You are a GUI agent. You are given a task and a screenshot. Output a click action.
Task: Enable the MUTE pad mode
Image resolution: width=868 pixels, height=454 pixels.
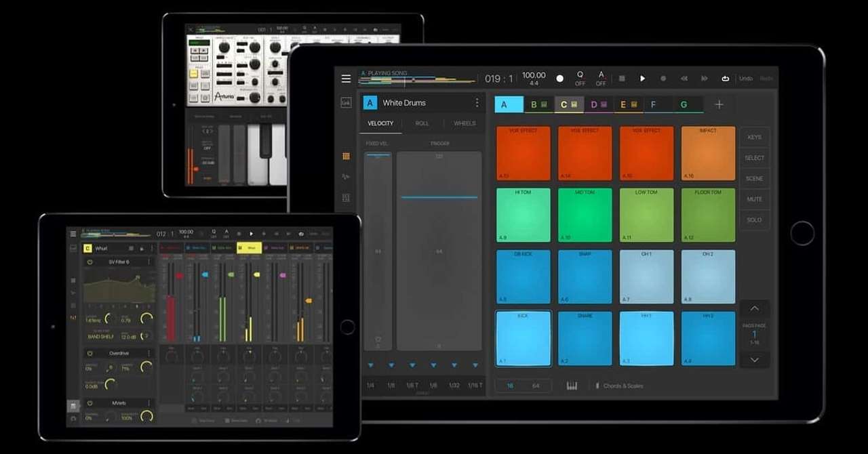pos(754,199)
